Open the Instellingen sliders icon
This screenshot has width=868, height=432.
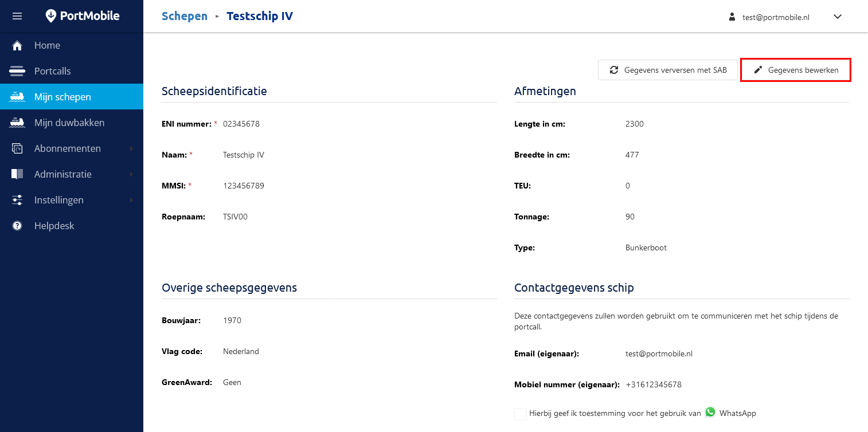pos(17,200)
